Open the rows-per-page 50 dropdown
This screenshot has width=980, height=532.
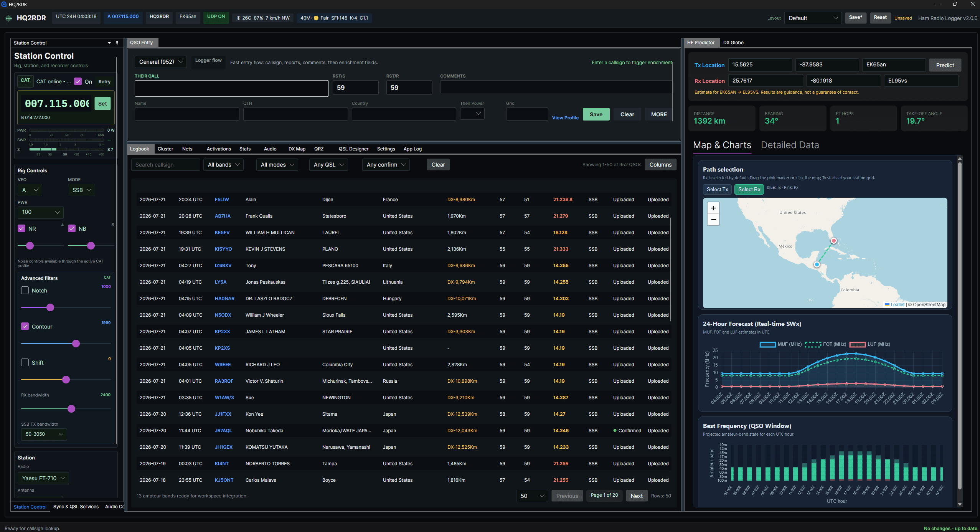pos(532,496)
